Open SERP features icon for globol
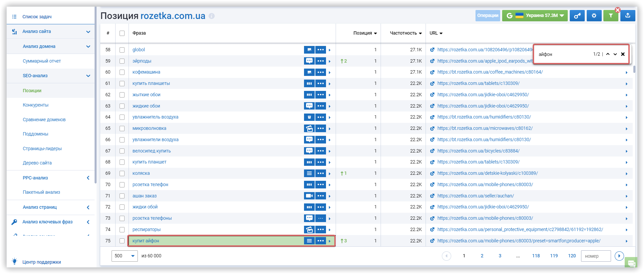Screen dimensions: 644x274 coord(309,50)
